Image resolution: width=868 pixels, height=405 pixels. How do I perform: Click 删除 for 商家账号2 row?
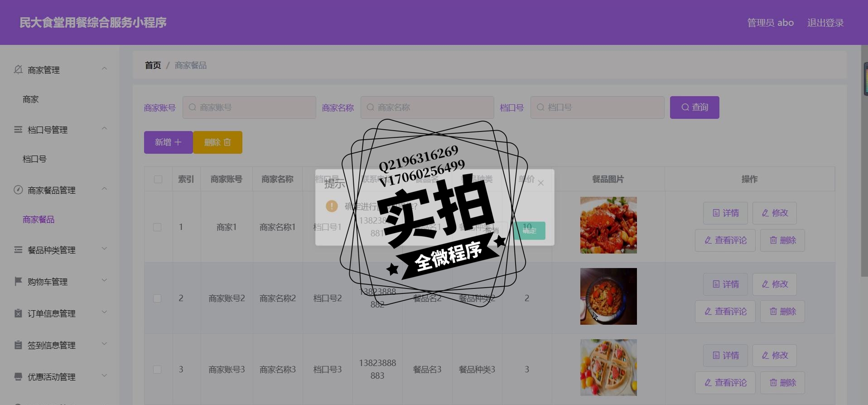[x=782, y=312]
